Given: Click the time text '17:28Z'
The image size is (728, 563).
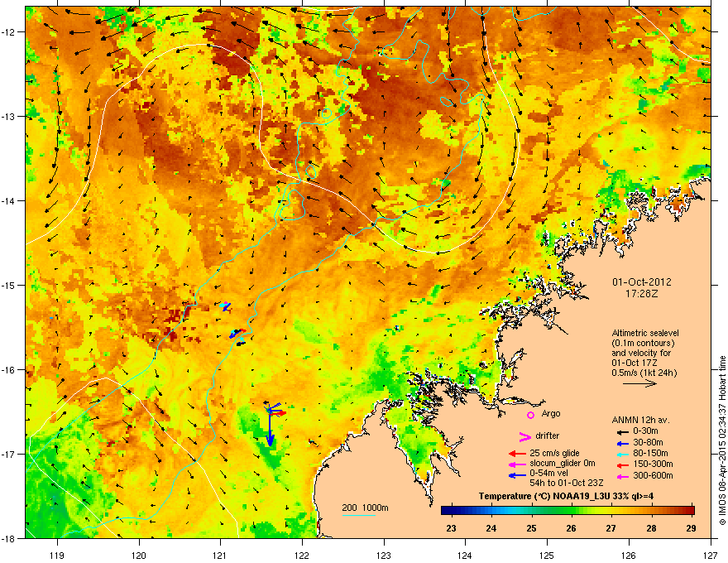Looking at the screenshot, I should click(x=642, y=294).
